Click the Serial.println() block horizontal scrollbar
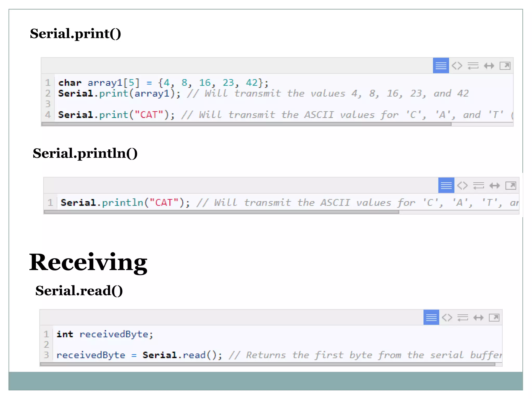Screen dimensions: 532x399 click(x=221, y=212)
